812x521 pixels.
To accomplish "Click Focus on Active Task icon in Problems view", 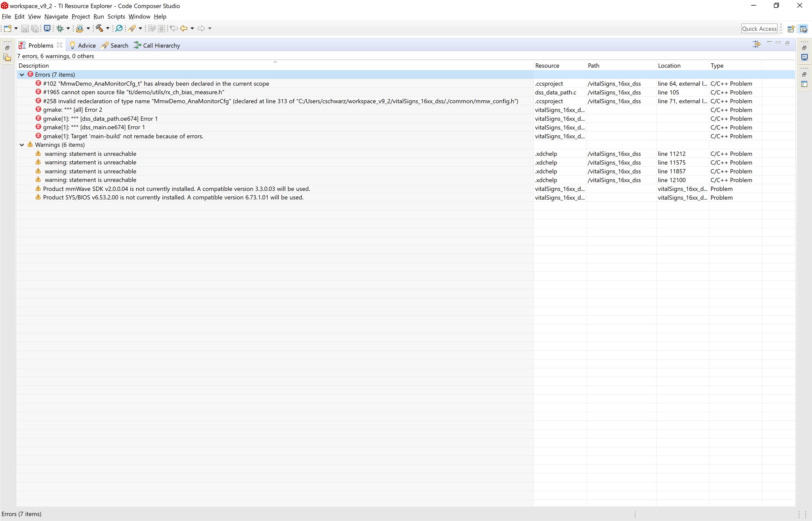I will 757,44.
